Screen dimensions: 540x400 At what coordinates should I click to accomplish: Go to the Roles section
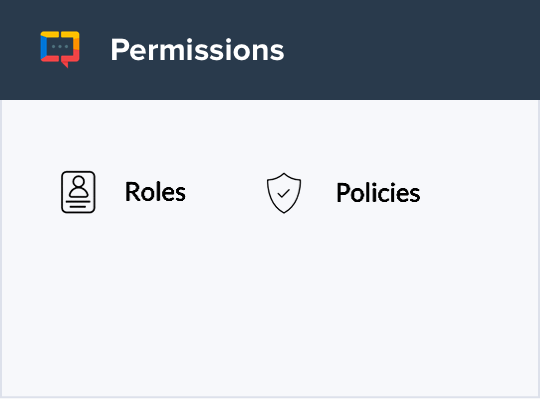pyautogui.click(x=123, y=192)
